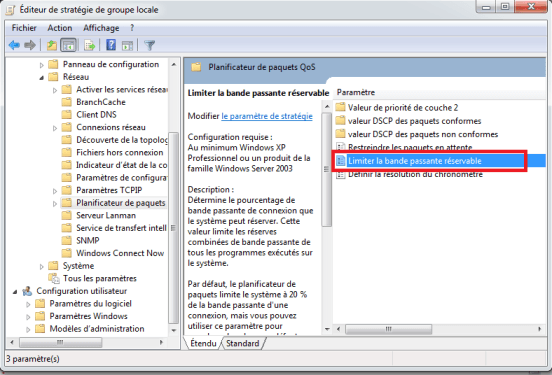
Task: Click the blue Back arrow toolbar icon
Action: tap(14, 45)
